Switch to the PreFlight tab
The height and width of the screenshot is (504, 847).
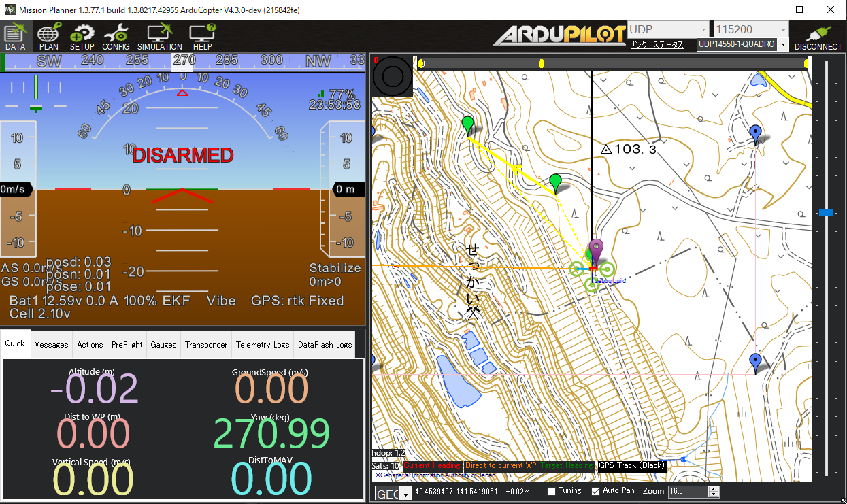[x=127, y=345]
